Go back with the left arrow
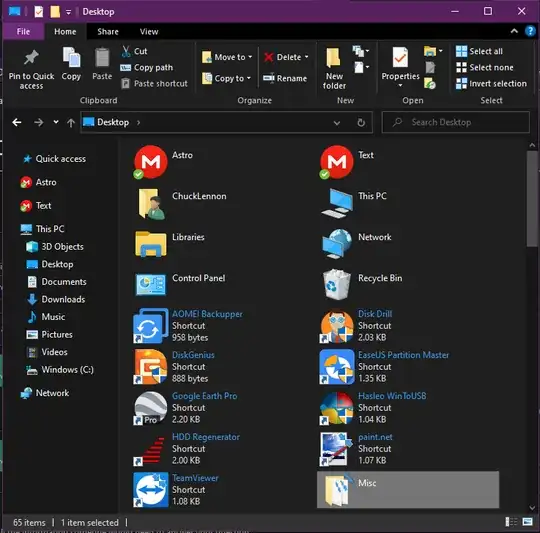The width and height of the screenshot is (540, 533). (17, 122)
